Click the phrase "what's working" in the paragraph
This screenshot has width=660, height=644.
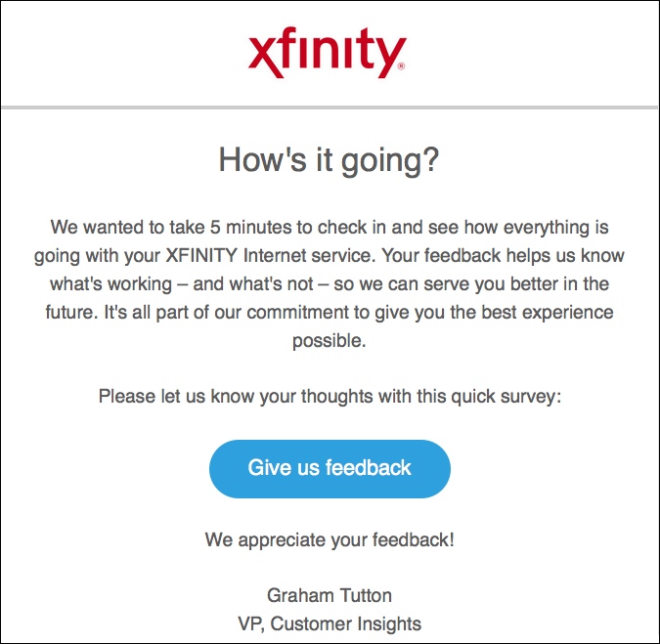[111, 284]
